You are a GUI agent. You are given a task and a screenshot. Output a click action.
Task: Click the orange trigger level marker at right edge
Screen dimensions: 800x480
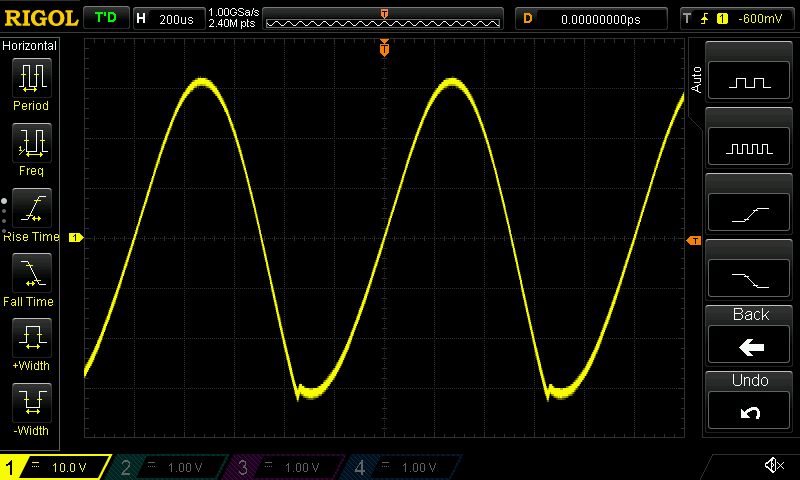[694, 240]
